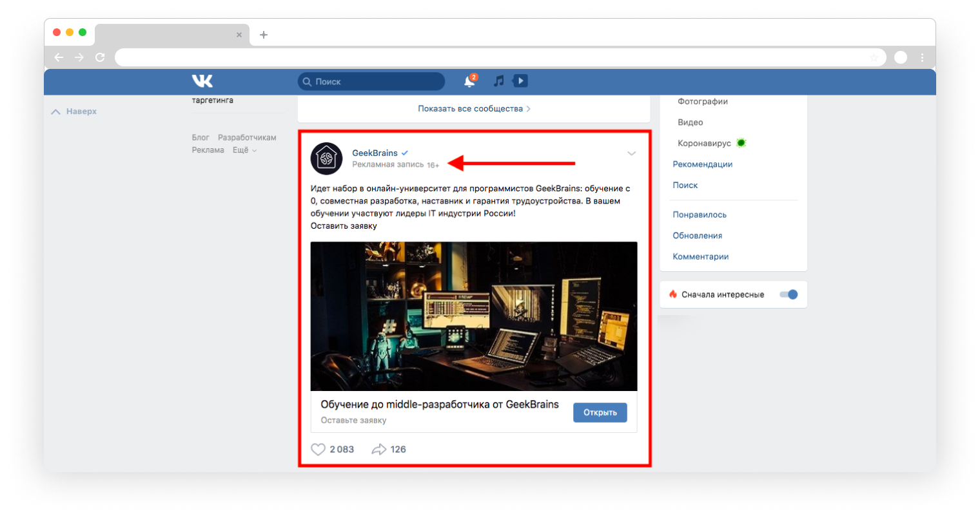The height and width of the screenshot is (516, 980).
Task: Bookmark page with star icon
Action: point(874,57)
